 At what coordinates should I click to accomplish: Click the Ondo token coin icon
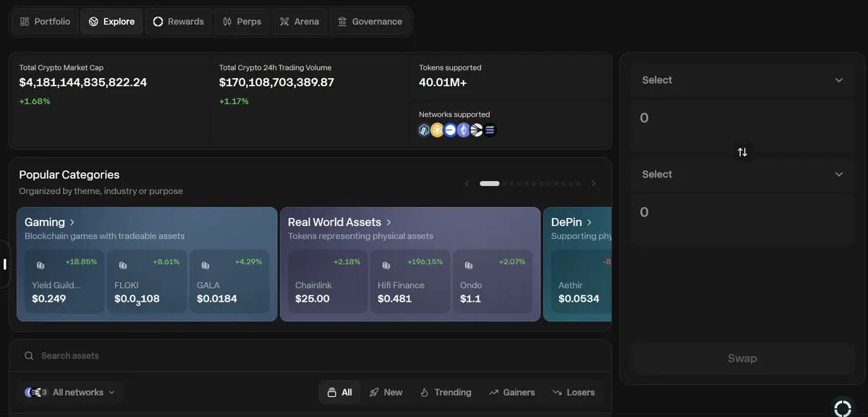pos(469,266)
